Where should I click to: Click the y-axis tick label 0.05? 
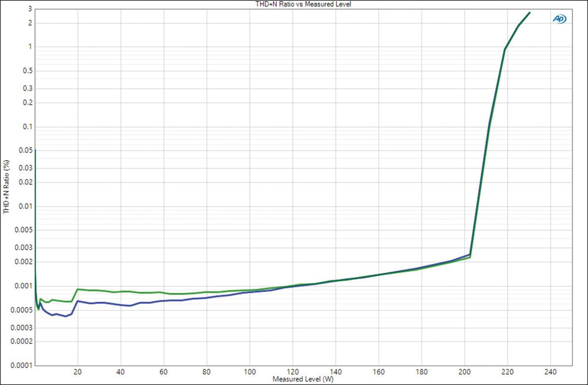click(x=26, y=150)
